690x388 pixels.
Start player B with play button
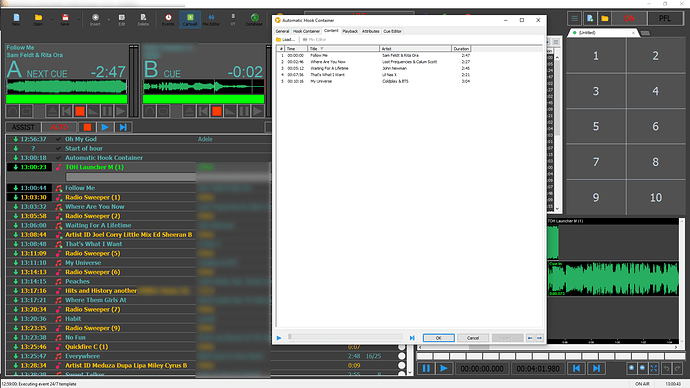tap(257, 111)
